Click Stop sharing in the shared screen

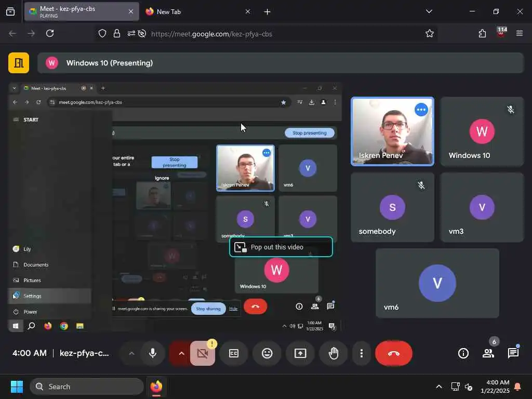208,309
